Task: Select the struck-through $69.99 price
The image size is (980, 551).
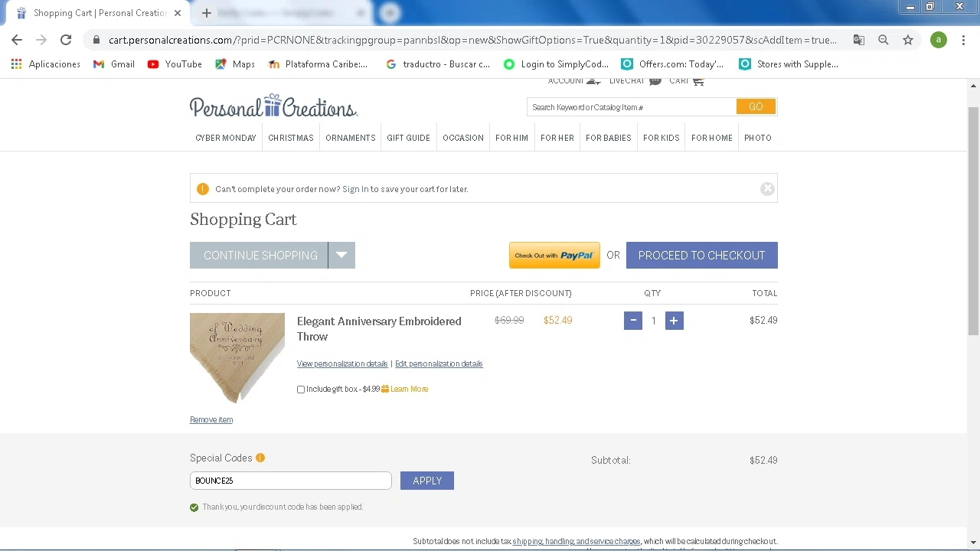Action: [509, 321]
